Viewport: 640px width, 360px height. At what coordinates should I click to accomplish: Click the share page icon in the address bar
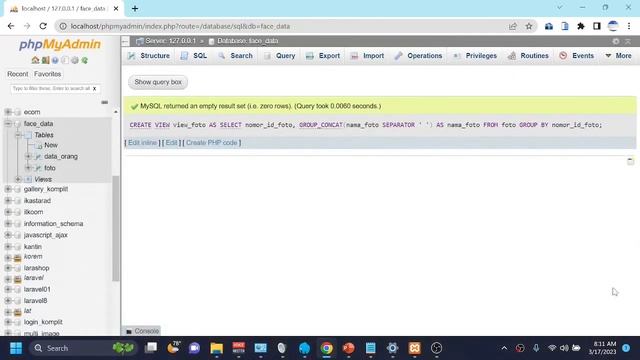pyautogui.click(x=513, y=26)
